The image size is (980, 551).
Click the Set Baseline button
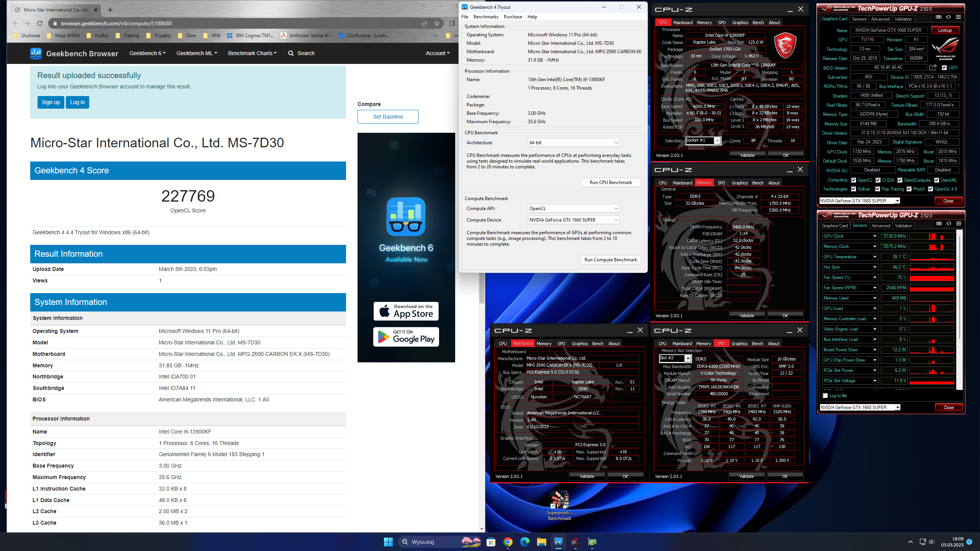388,117
